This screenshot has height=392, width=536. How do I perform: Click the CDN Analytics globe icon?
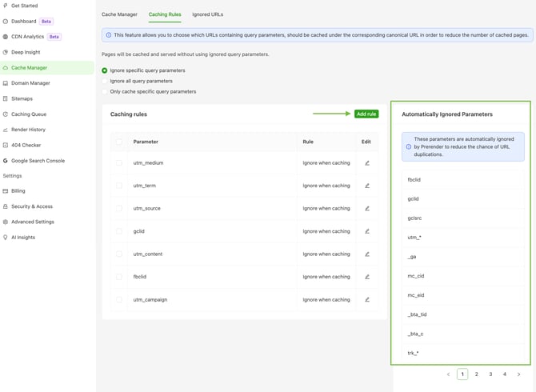tap(5, 37)
